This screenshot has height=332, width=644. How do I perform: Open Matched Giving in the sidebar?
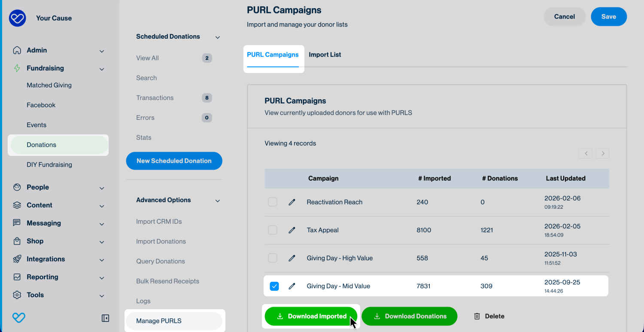tap(49, 85)
